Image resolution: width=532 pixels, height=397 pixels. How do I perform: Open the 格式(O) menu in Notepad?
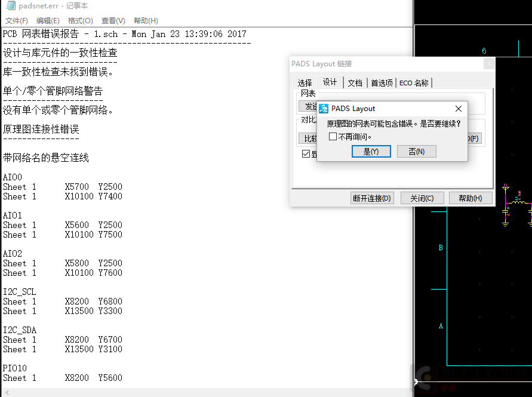coord(81,21)
